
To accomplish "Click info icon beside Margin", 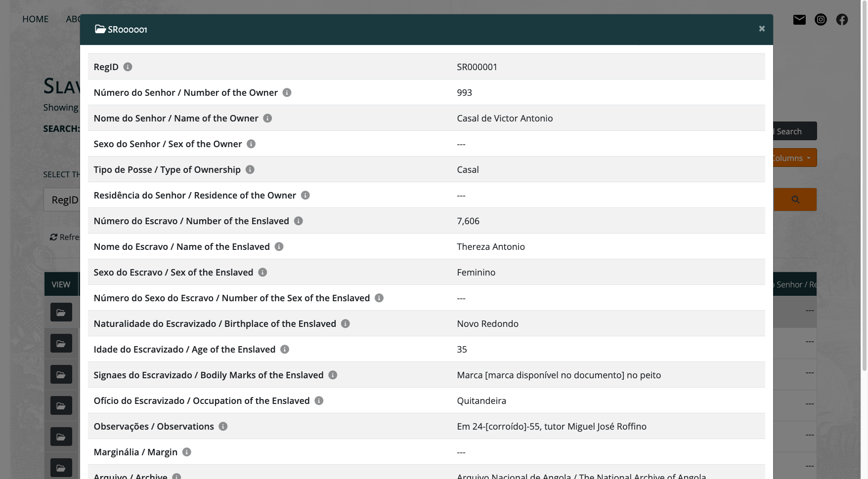I will [187, 452].
